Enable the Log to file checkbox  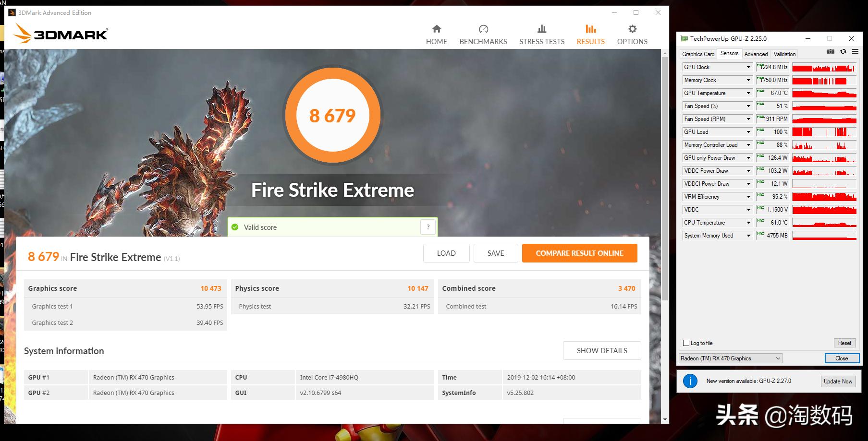(686, 343)
